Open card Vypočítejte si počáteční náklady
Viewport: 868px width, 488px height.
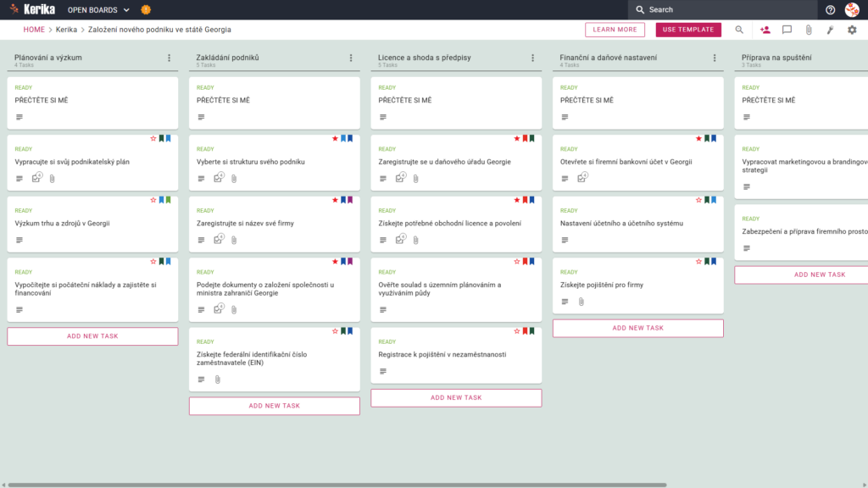(92, 290)
